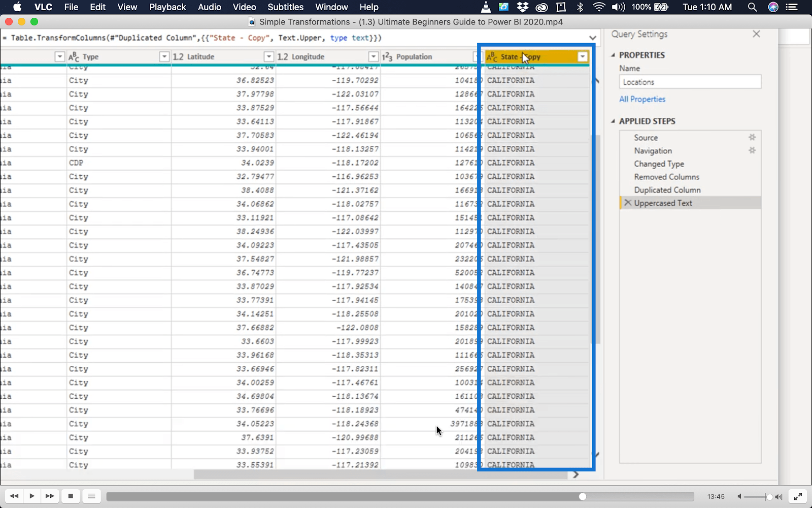Open the All Properties link
The height and width of the screenshot is (508, 812).
click(x=642, y=99)
